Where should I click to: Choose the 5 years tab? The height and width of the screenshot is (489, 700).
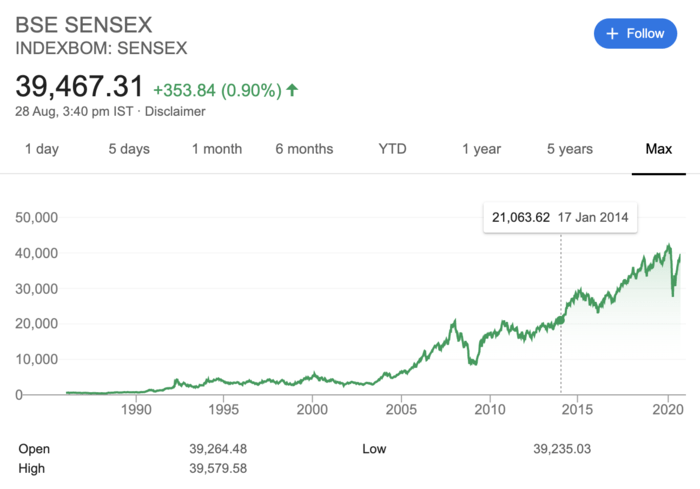click(569, 149)
